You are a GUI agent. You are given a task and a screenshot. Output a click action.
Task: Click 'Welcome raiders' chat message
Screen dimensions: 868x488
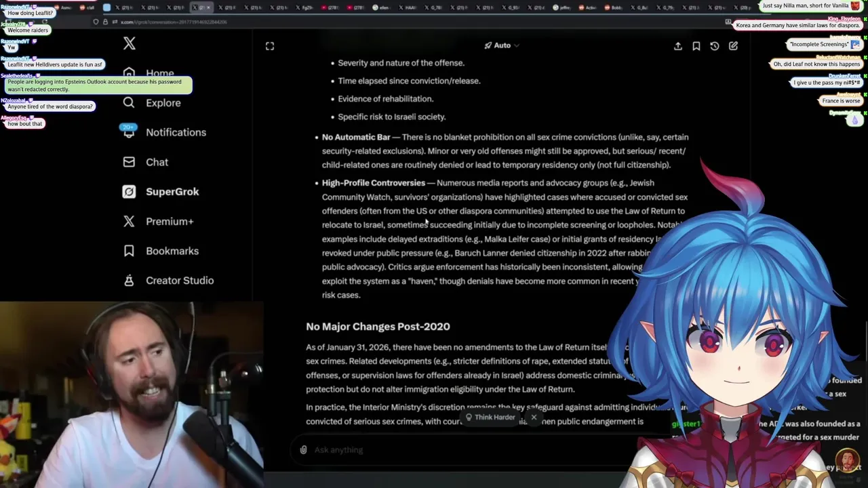[x=28, y=30]
